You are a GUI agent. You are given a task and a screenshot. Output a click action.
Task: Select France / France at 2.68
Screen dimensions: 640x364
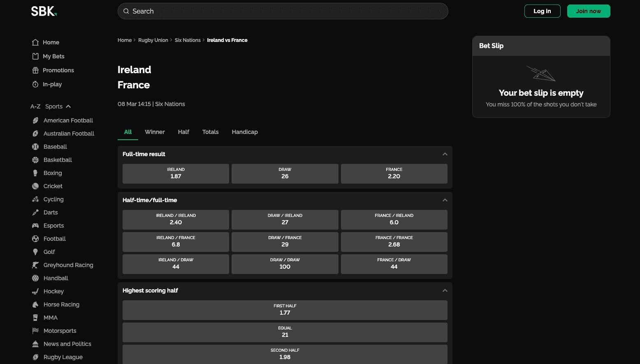click(394, 242)
